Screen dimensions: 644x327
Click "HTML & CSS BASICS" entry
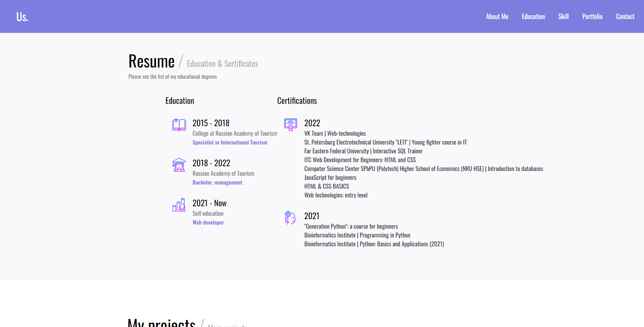pos(327,187)
